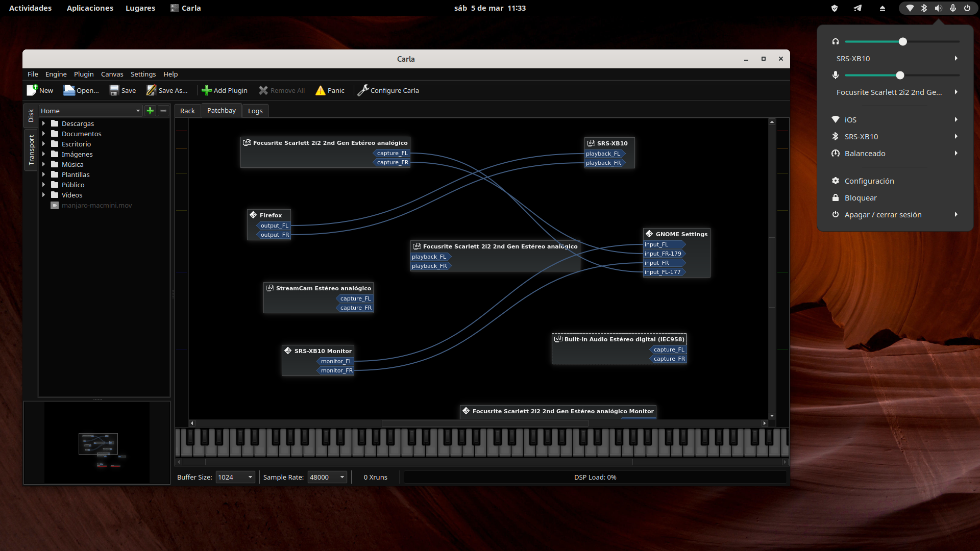Switch to the Rack tab
The height and width of the screenshot is (551, 980).
187,111
